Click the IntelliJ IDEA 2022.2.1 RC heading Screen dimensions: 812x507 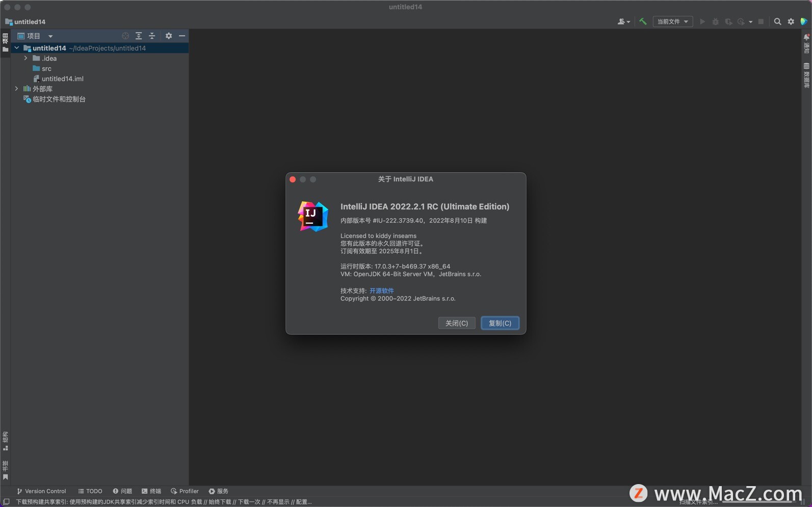[x=425, y=206]
